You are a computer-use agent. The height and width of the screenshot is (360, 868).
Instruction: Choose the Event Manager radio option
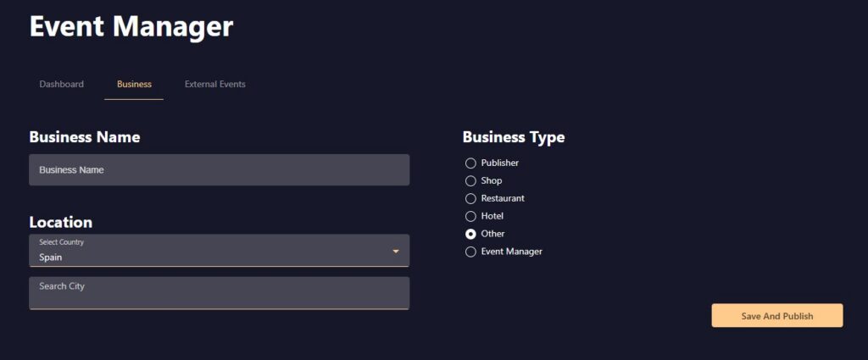coord(471,252)
